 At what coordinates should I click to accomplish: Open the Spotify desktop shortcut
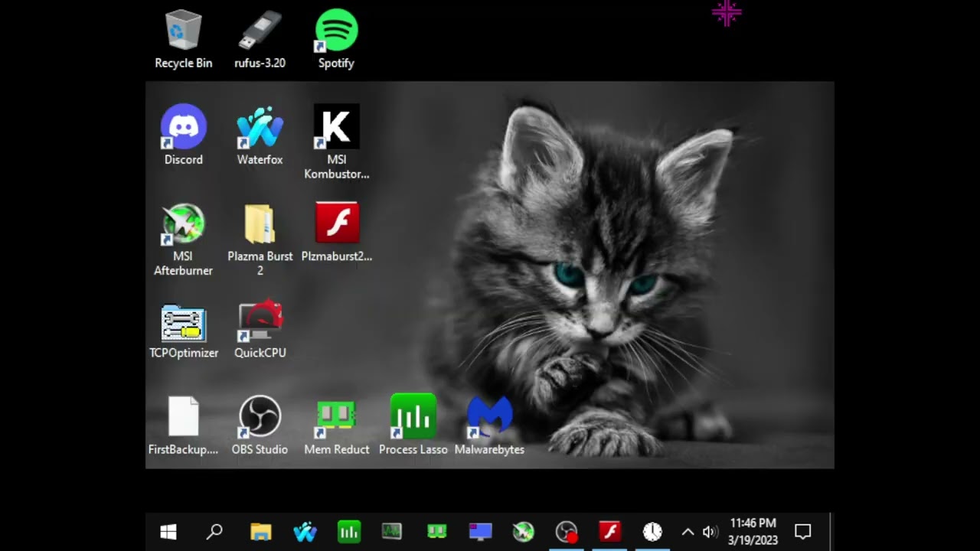[x=336, y=40]
